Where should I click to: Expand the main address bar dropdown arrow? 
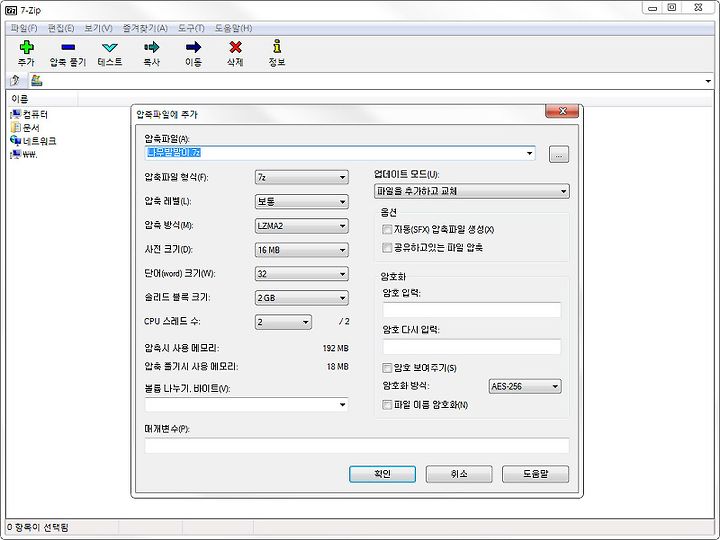pyautogui.click(x=708, y=81)
